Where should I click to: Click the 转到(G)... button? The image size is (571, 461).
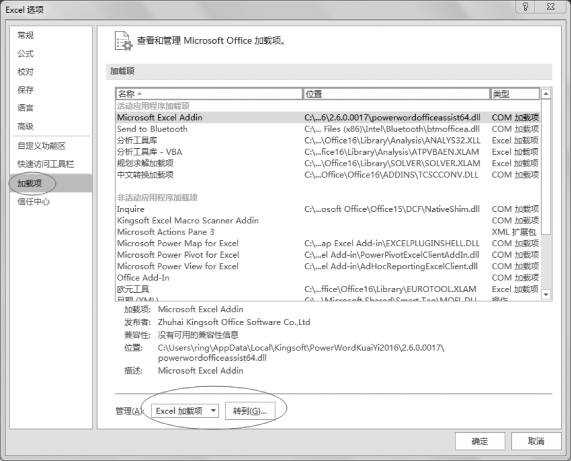[250, 411]
